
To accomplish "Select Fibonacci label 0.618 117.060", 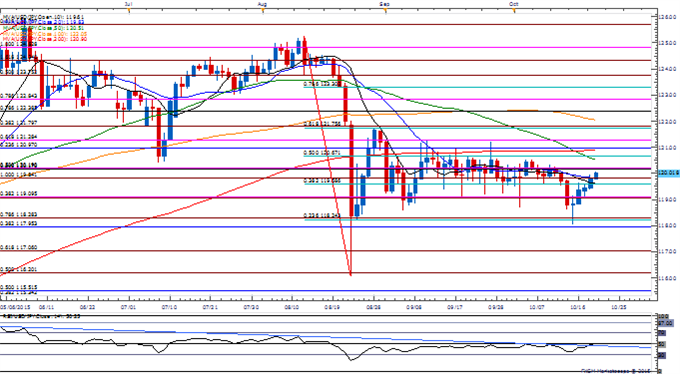I will pos(19,247).
